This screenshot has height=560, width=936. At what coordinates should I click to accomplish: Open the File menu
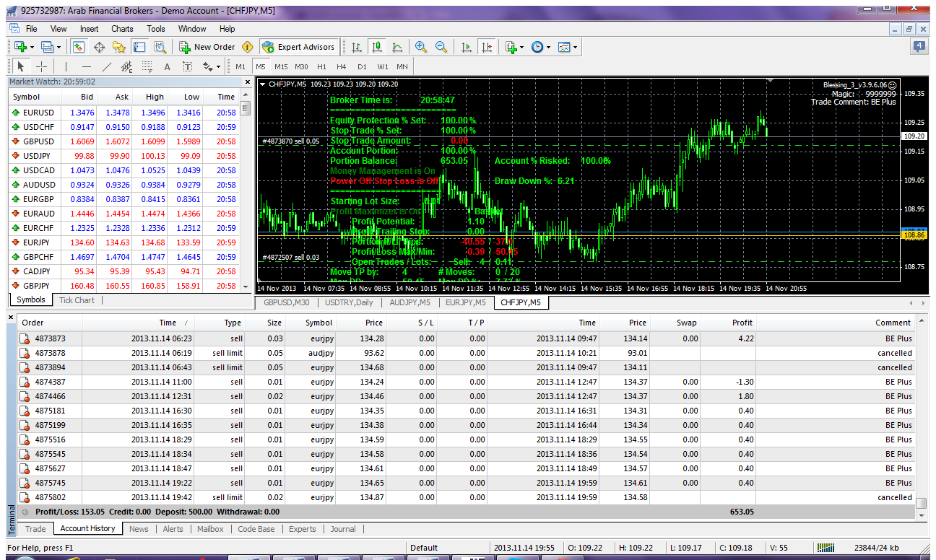(32, 29)
